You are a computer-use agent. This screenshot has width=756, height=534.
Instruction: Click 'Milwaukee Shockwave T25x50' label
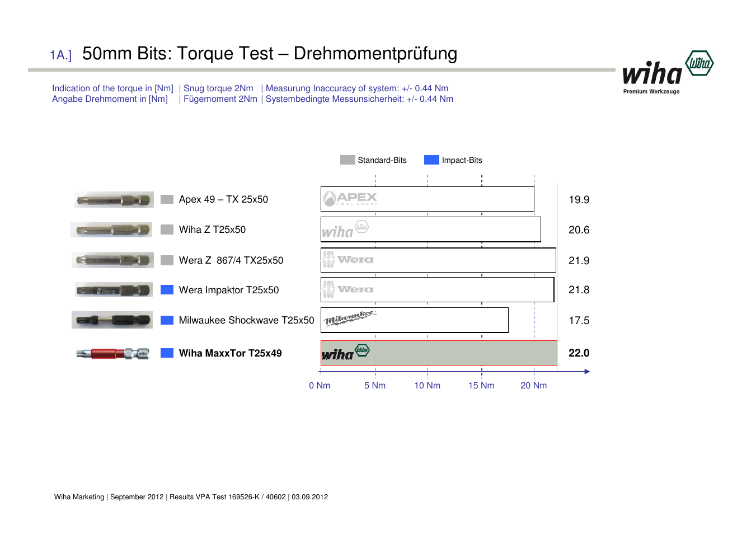pos(247,320)
